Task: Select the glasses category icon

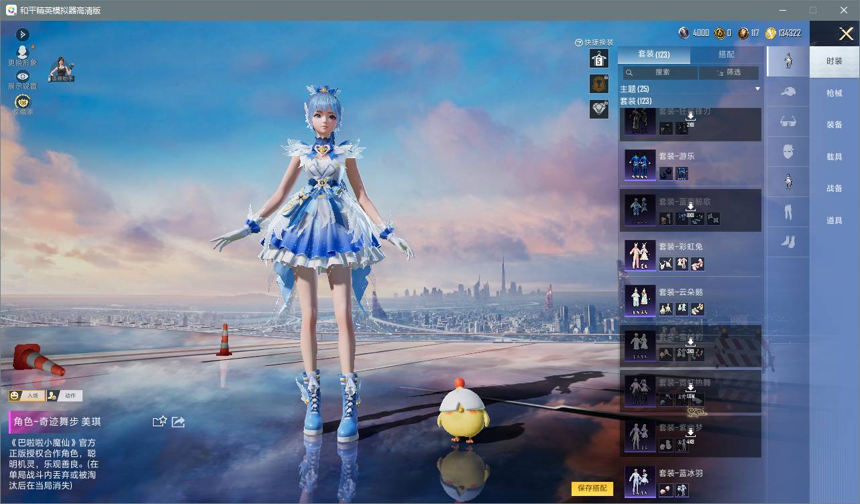Action: coord(789,122)
